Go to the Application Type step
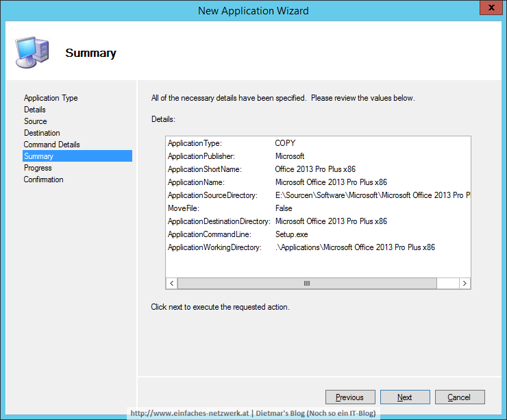 click(x=51, y=98)
